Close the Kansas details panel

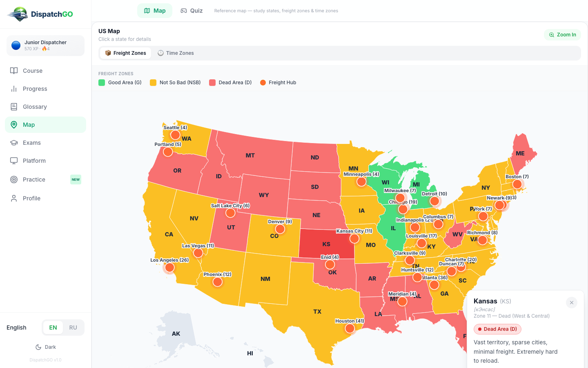[x=572, y=303]
